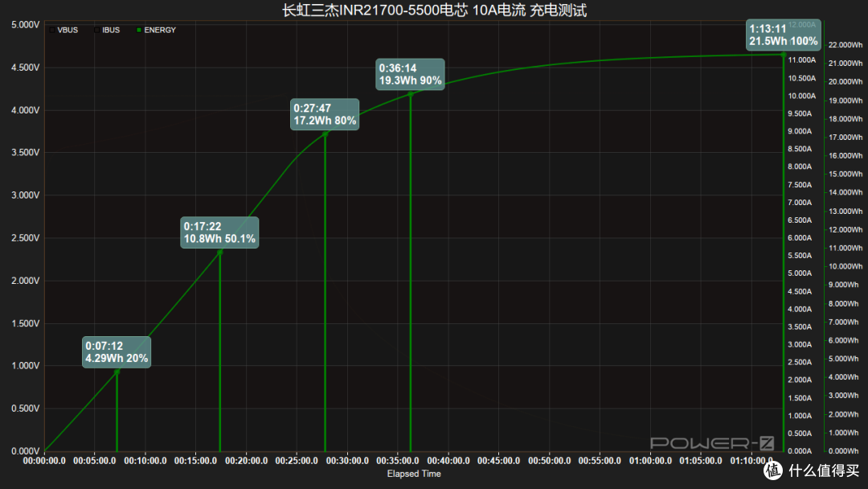Toggle the VBUS series in the legend
Image resolution: width=868 pixels, height=489 pixels.
(x=63, y=30)
